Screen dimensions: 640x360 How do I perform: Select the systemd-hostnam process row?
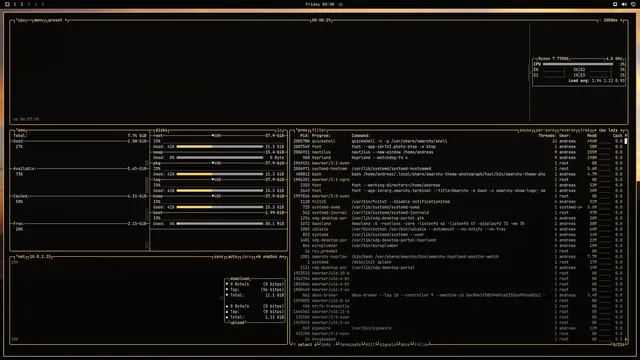pos(458,169)
